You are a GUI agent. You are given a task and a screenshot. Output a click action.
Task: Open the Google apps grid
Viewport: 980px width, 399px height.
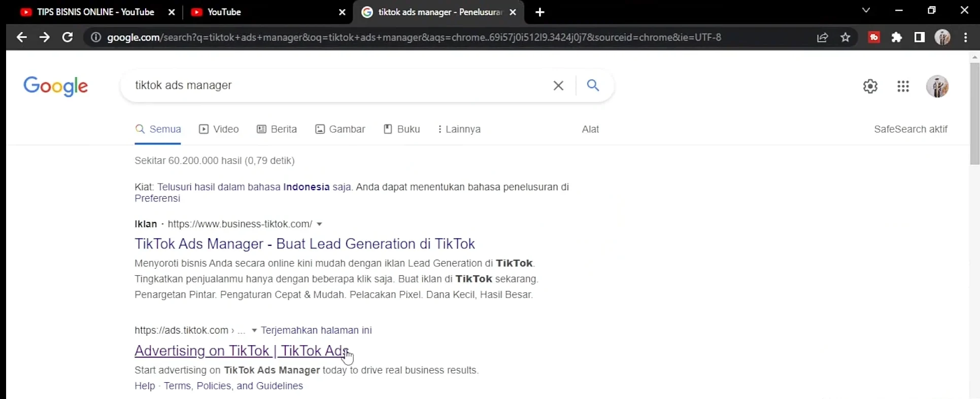point(903,86)
